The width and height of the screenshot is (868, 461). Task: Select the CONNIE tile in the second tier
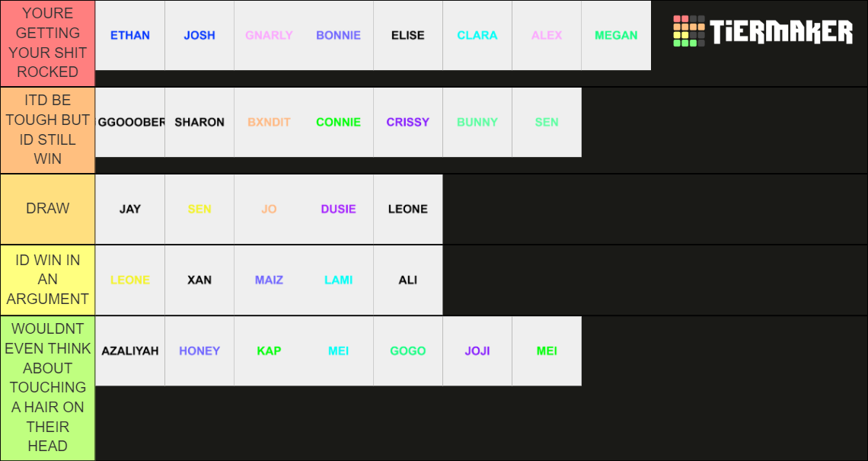click(x=338, y=122)
